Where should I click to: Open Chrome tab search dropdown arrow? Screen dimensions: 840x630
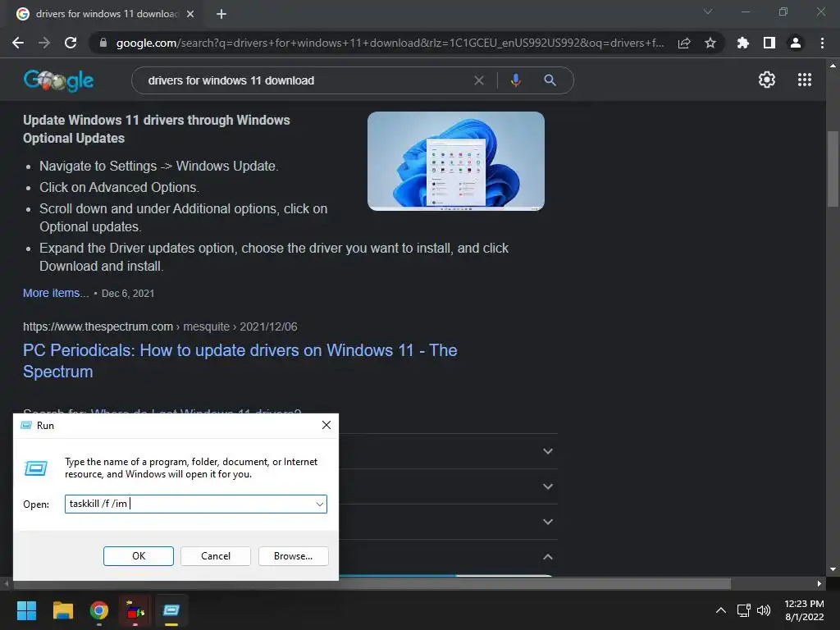point(708,11)
